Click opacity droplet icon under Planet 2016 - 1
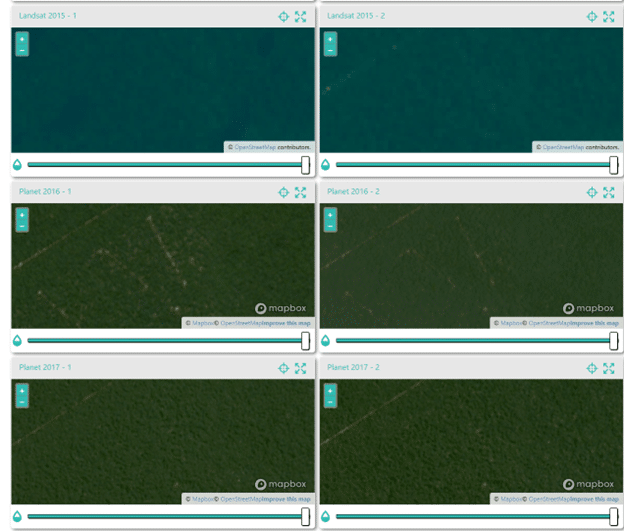The height and width of the screenshot is (531, 624). (17, 340)
